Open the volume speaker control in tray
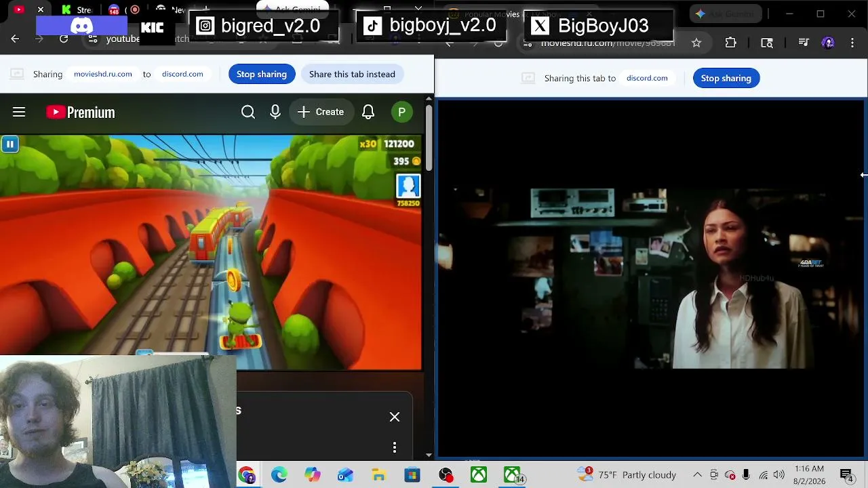 click(778, 475)
